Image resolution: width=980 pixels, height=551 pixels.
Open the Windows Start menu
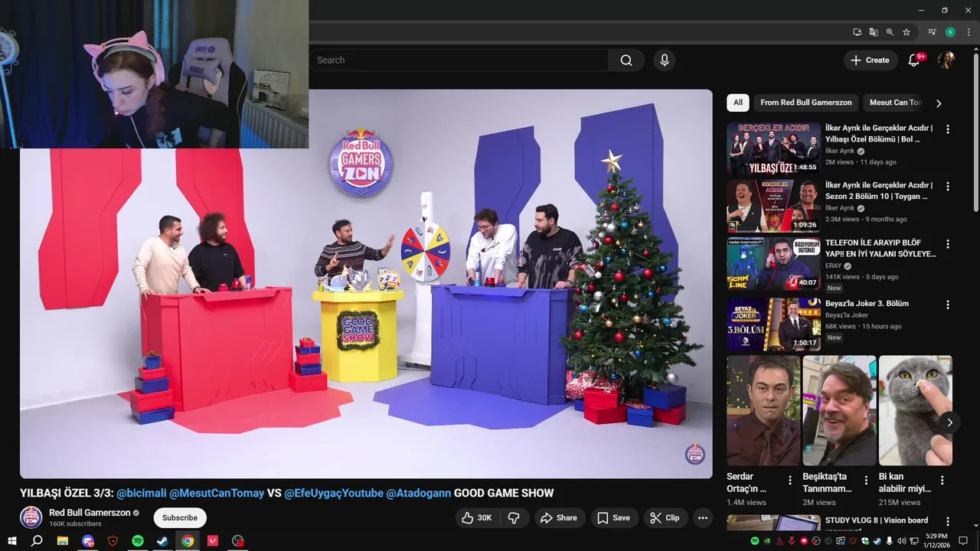pos(11,541)
